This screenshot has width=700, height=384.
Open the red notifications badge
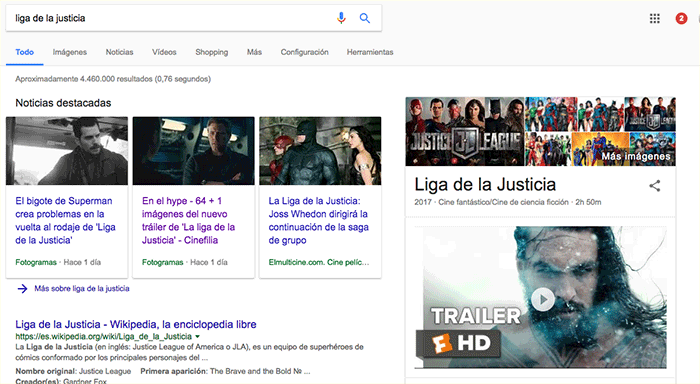tap(681, 18)
